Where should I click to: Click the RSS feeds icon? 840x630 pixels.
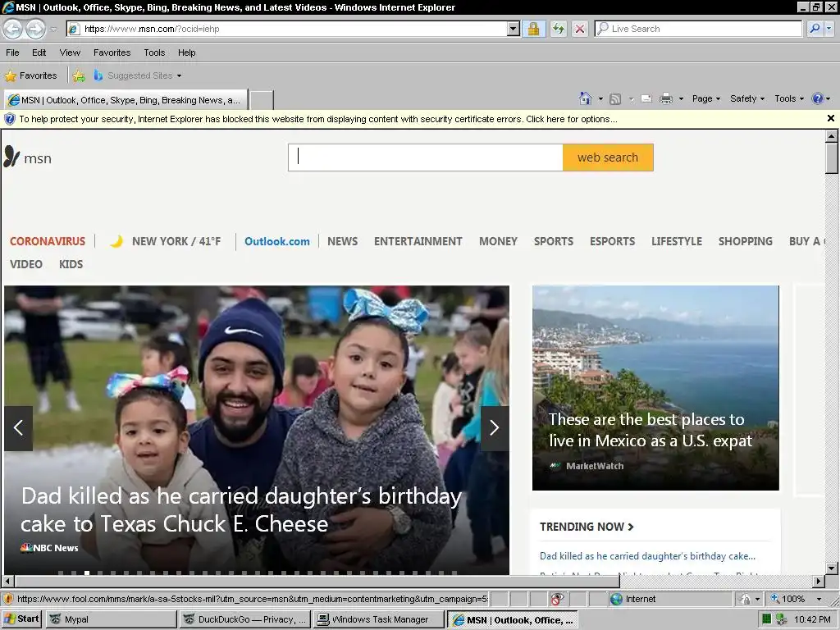(615, 98)
